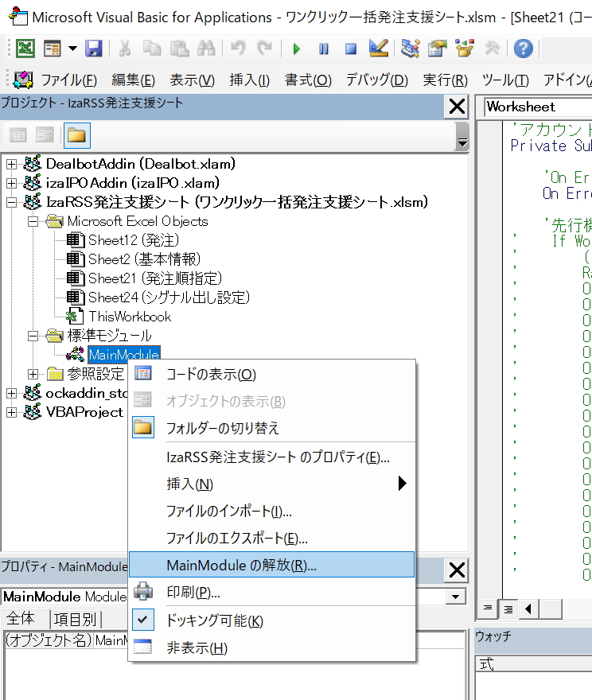
Task: Switch to Excel via the Excel view icon
Action: tap(25, 49)
